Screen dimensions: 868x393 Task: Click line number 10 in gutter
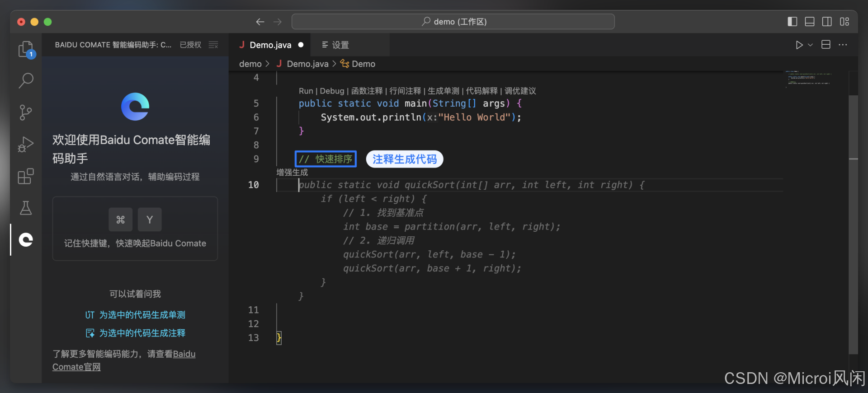[253, 185]
